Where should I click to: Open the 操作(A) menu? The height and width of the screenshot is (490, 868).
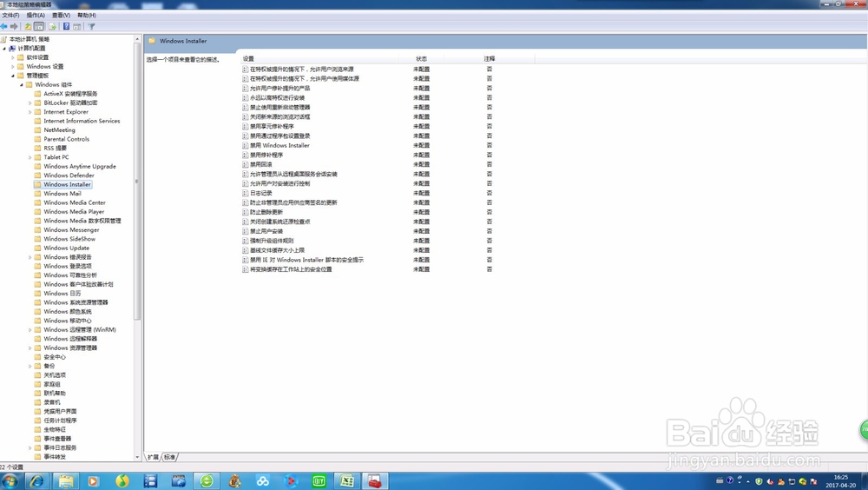(x=36, y=15)
